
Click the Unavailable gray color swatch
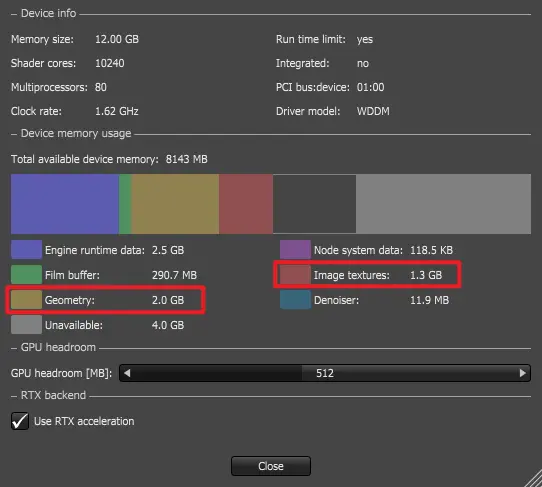tap(26, 325)
